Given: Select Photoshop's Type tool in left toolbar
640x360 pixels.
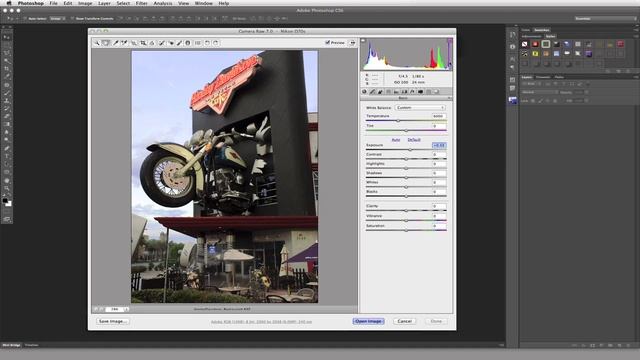Looking at the screenshot, I should click(x=7, y=156).
